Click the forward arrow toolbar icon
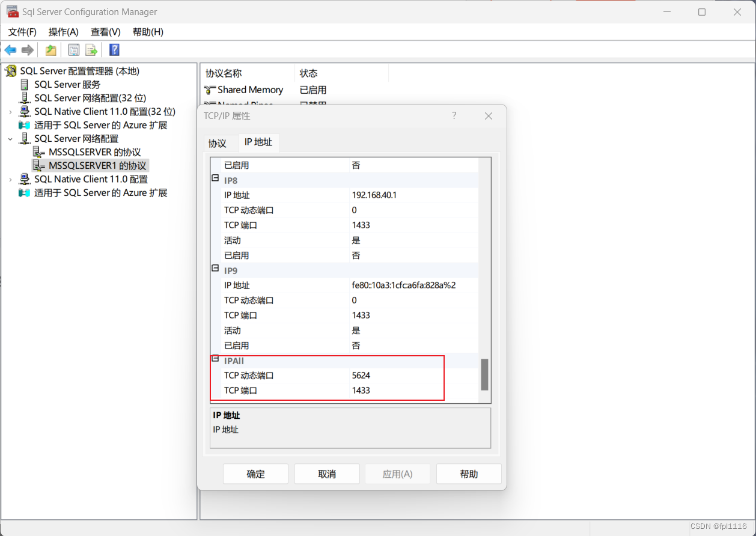This screenshot has width=756, height=536. (x=27, y=50)
